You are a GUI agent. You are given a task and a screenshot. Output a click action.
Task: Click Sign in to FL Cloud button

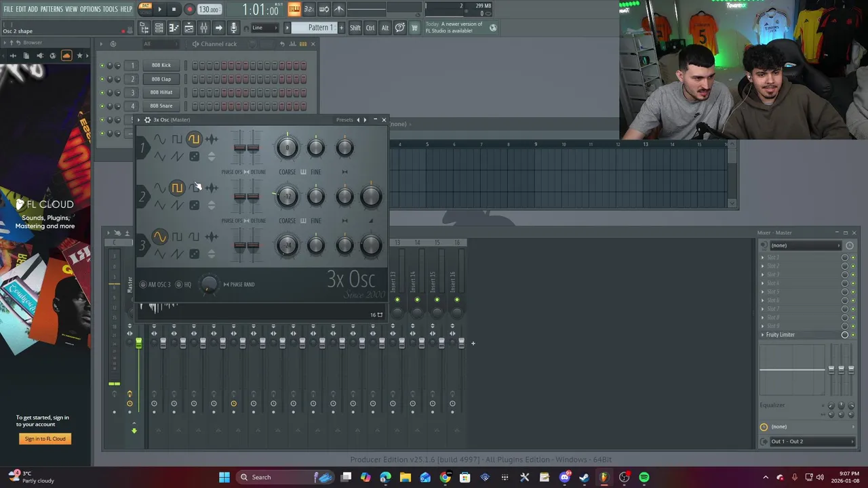tap(45, 439)
